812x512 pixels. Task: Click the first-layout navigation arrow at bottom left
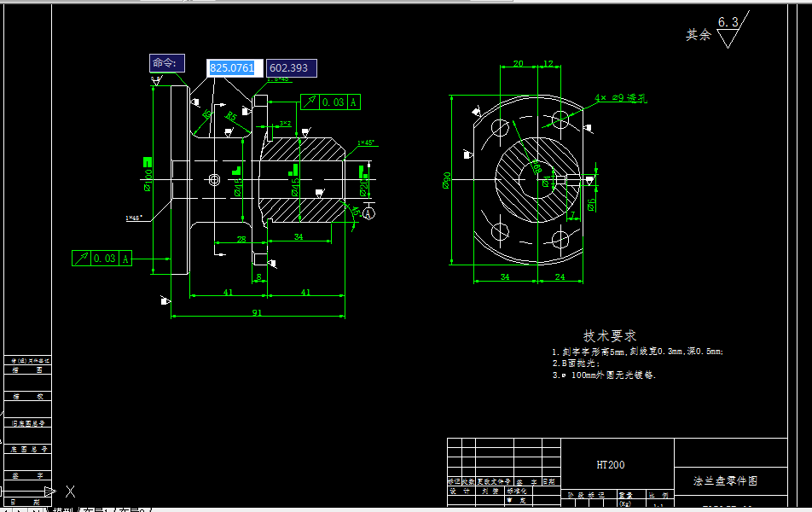[5, 509]
